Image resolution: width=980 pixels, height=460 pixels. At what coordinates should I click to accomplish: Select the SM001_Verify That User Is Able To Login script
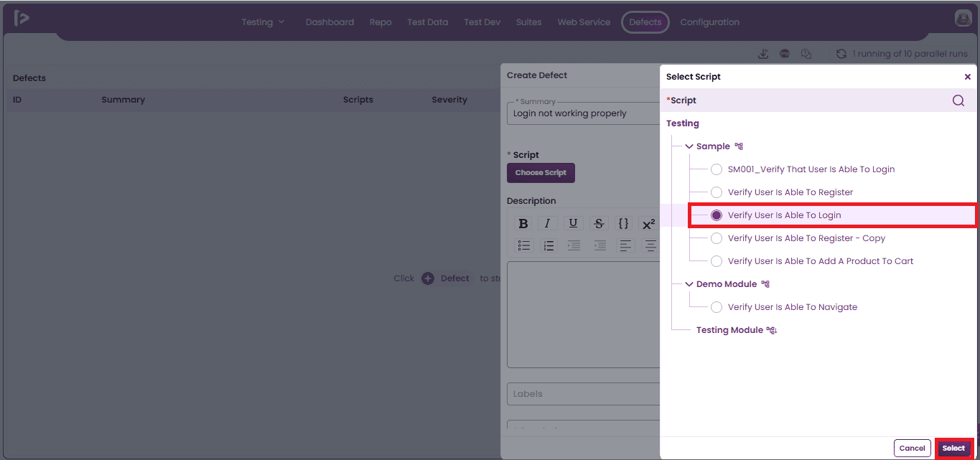[x=717, y=169]
